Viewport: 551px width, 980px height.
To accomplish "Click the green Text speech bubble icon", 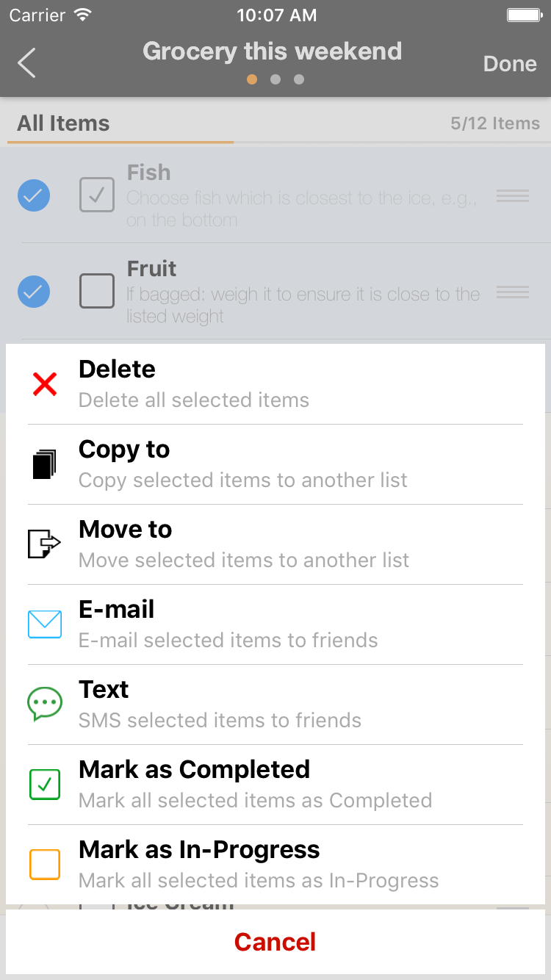I will (x=45, y=704).
